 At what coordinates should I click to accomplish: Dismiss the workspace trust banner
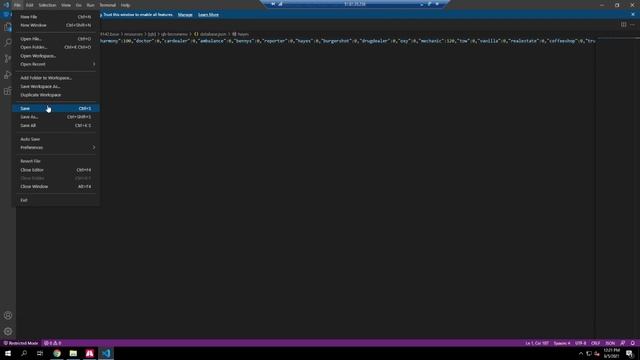click(x=633, y=14)
